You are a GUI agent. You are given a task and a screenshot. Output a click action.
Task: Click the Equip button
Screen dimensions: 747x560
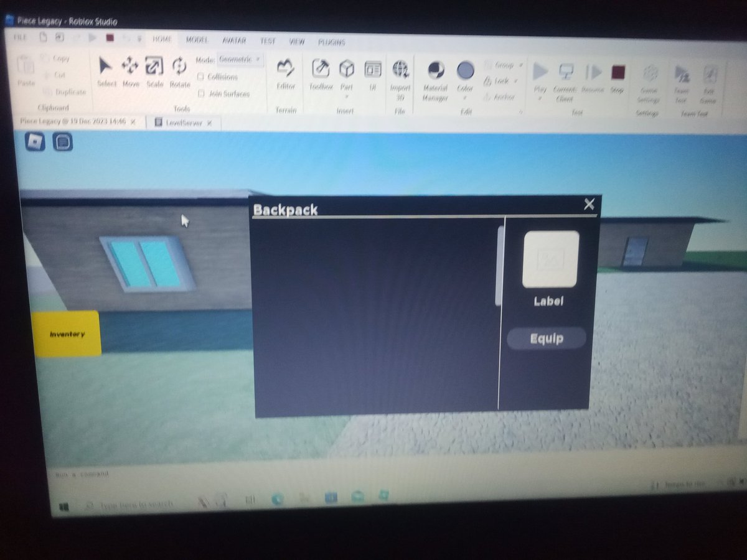(x=547, y=338)
